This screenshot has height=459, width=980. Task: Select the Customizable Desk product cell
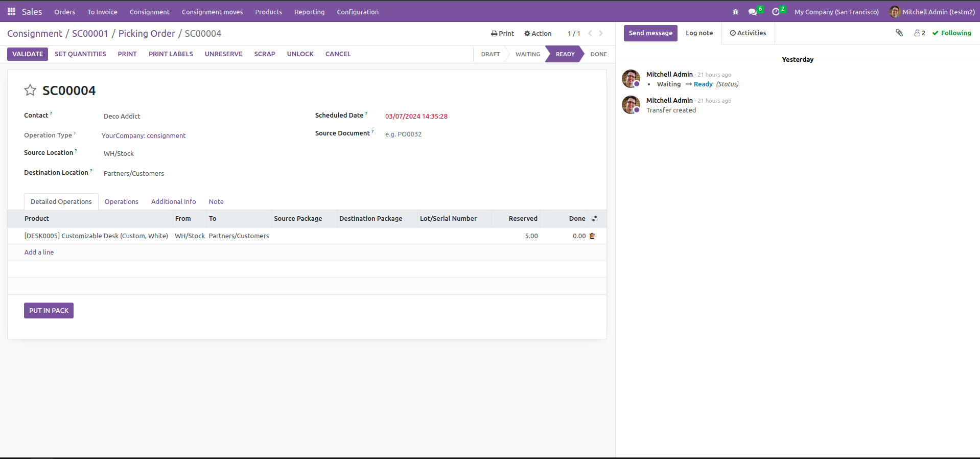[96, 236]
